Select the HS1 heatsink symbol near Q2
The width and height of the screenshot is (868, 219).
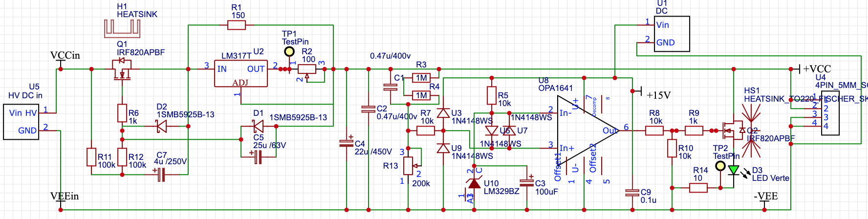tap(751, 131)
